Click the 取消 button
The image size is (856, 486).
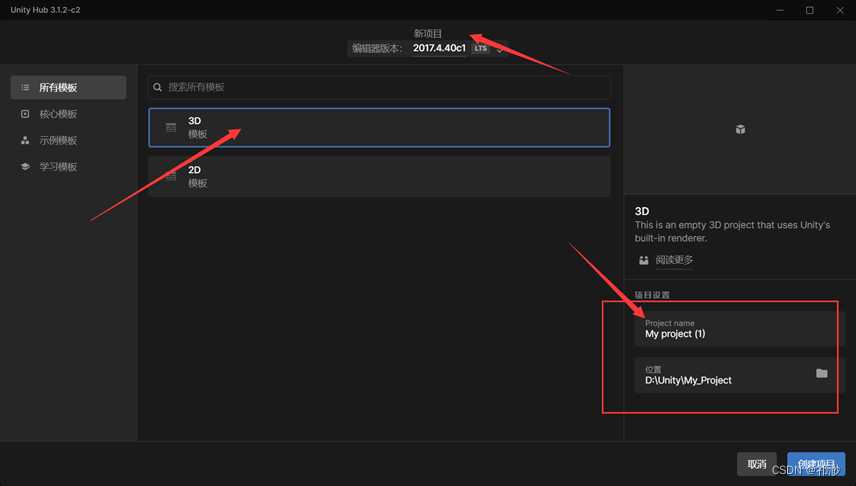pos(757,464)
